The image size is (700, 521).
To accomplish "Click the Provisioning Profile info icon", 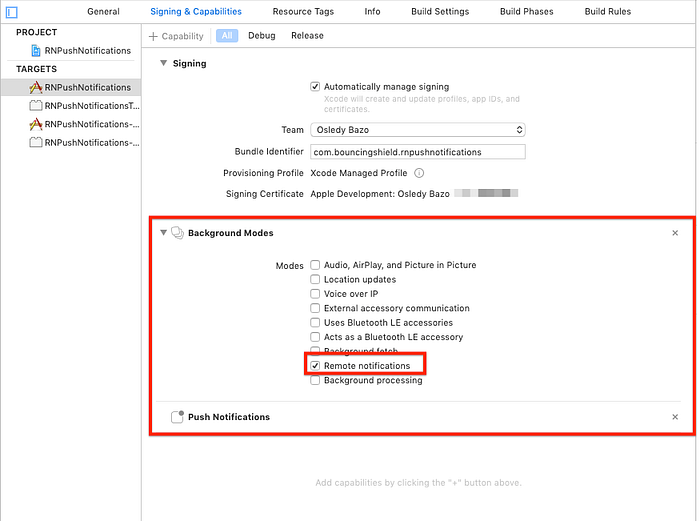I will pyautogui.click(x=419, y=173).
